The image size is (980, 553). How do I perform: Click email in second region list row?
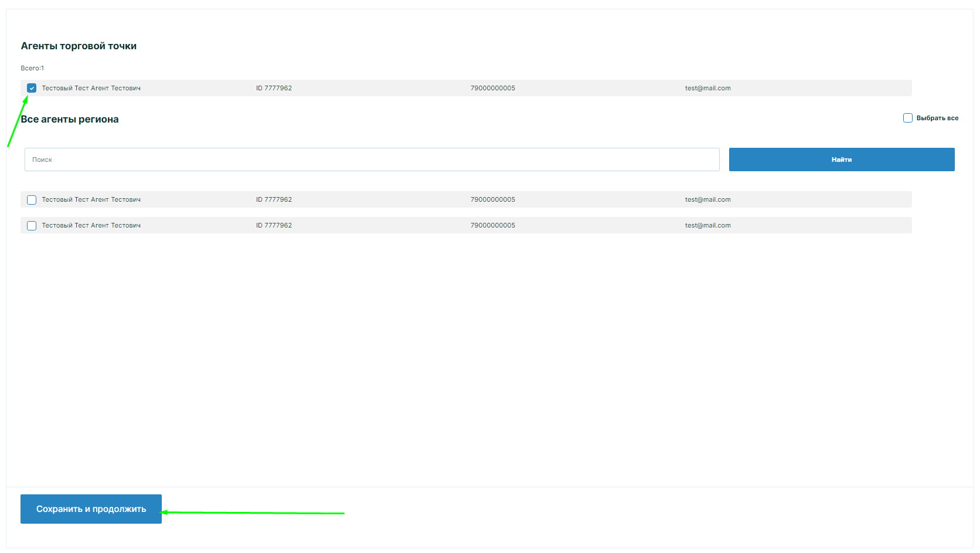click(x=707, y=225)
